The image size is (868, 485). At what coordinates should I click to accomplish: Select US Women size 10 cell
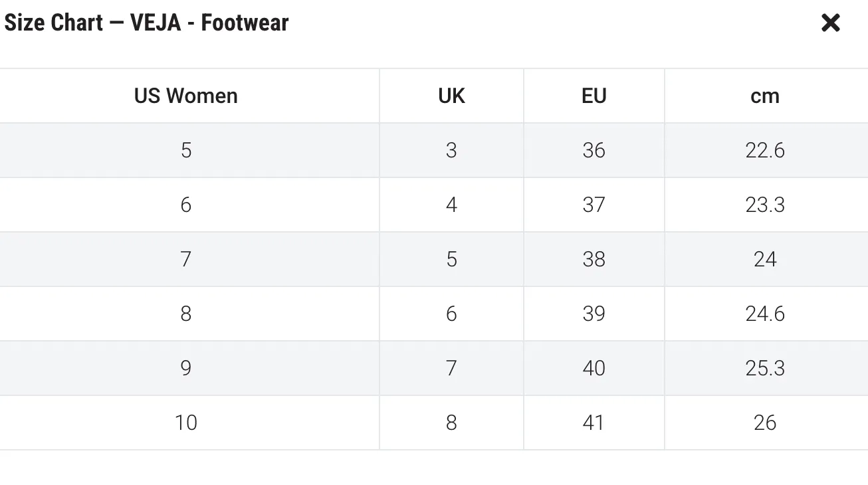point(186,423)
